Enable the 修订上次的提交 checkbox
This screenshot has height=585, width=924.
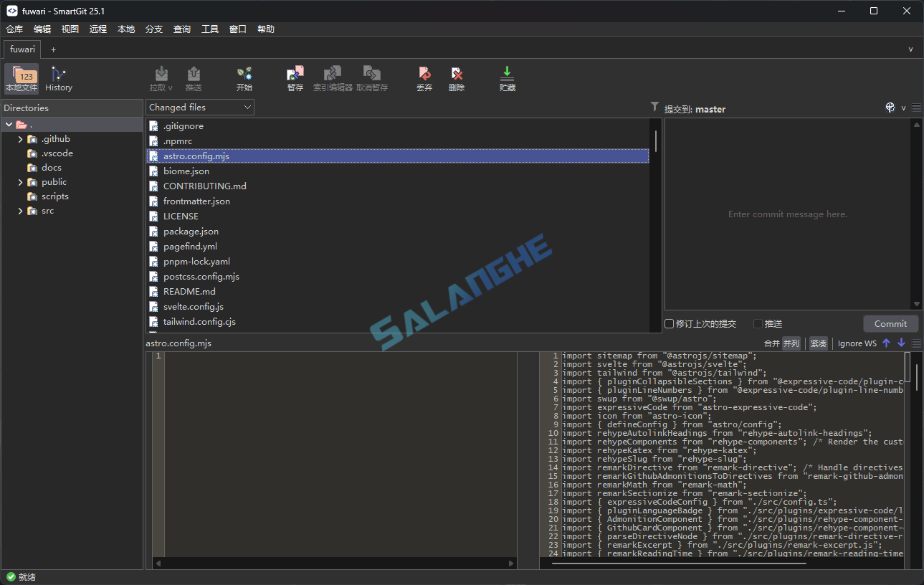pyautogui.click(x=670, y=324)
